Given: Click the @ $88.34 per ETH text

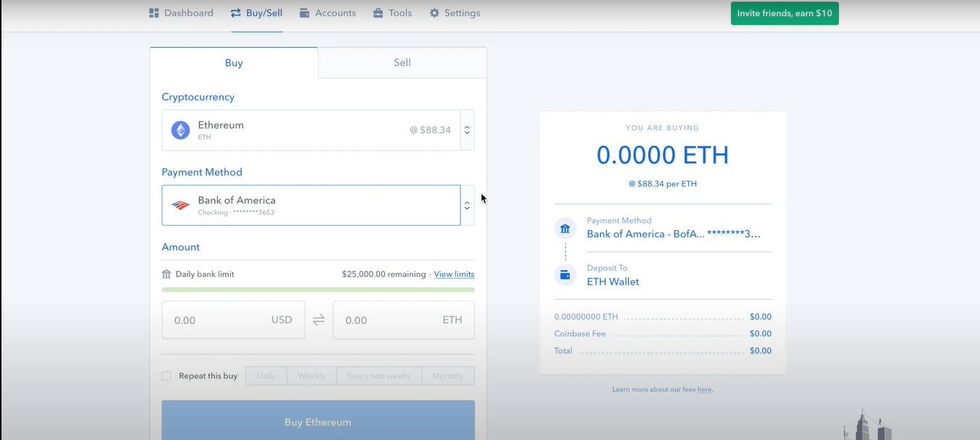Looking at the screenshot, I should point(662,184).
